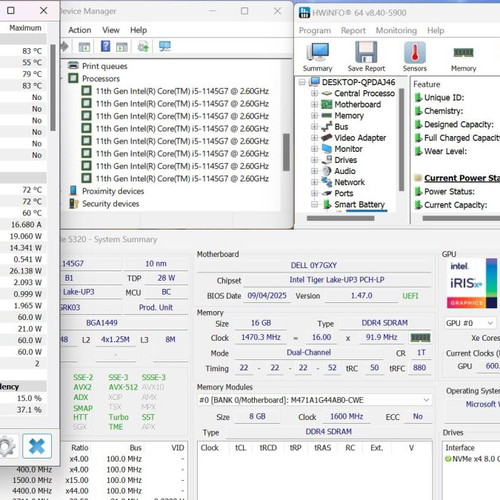
Task: Select Smart Battery in HWiNFO tree
Action: (x=359, y=204)
